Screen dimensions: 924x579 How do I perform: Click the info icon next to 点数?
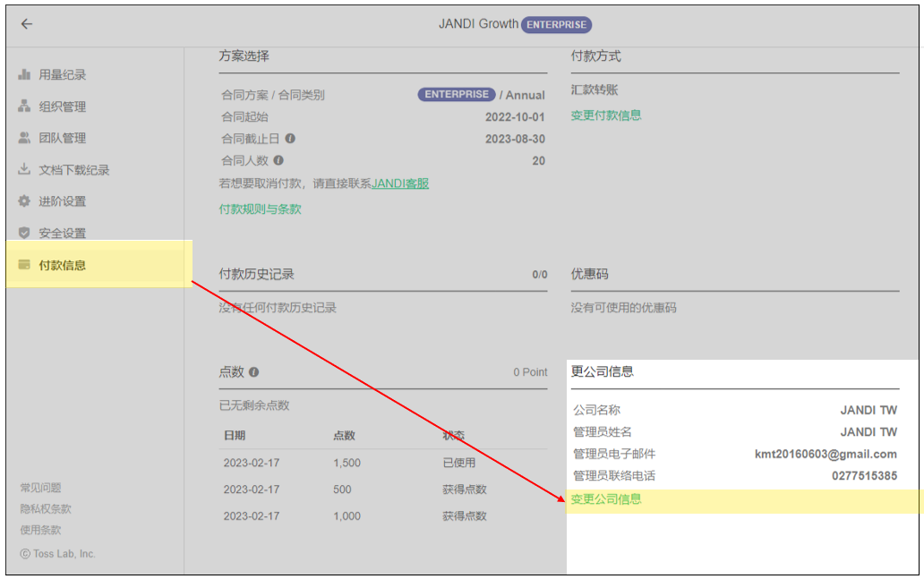point(253,371)
